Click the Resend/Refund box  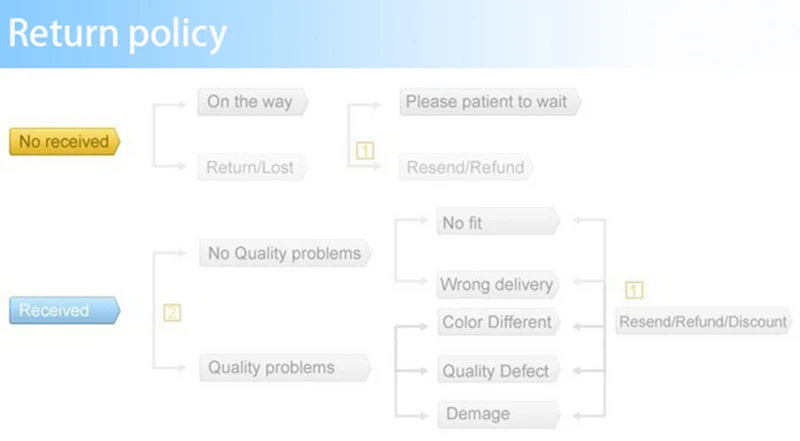coord(466,167)
